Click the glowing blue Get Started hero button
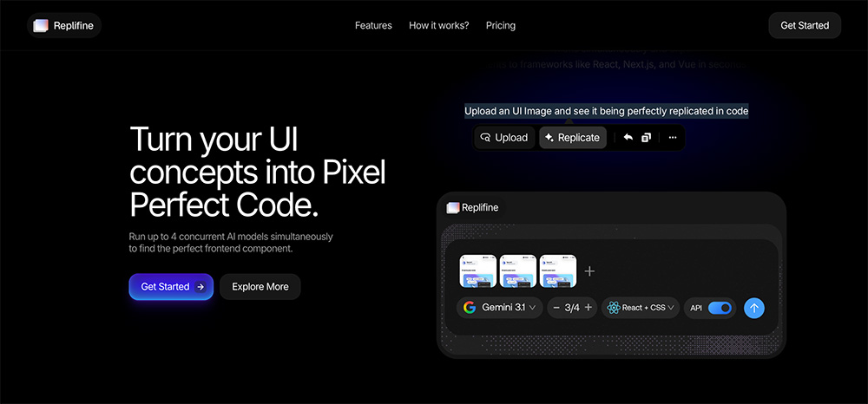868x404 pixels. (171, 287)
